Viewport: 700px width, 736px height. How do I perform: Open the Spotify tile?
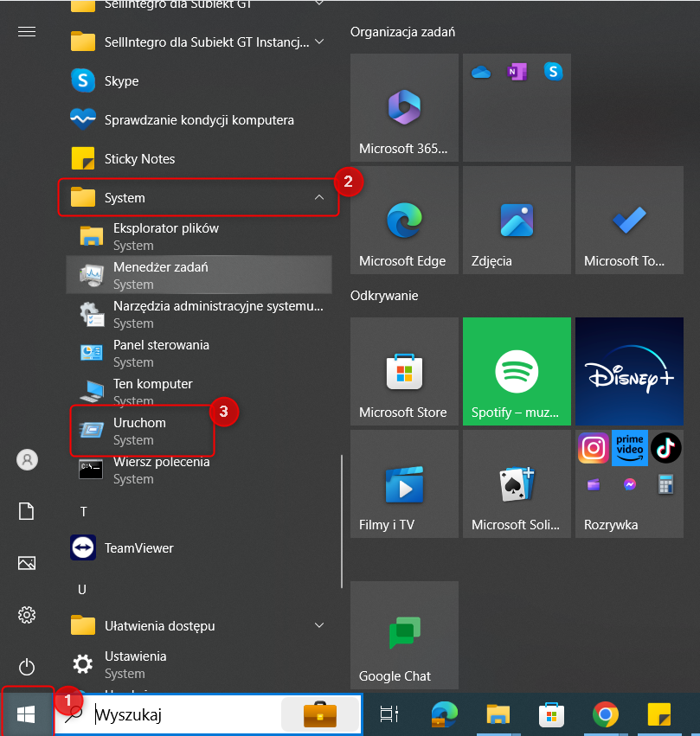pyautogui.click(x=517, y=371)
